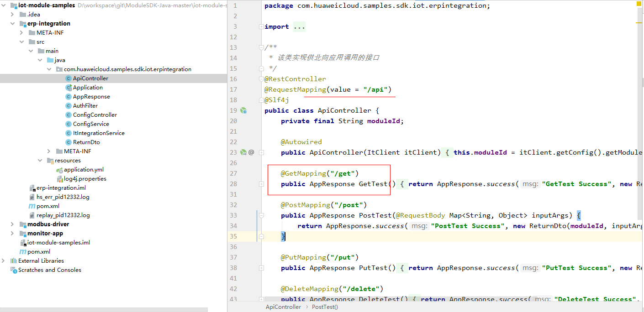Expand the modbus-driver module
The image size is (644, 312).
click(x=13, y=224)
